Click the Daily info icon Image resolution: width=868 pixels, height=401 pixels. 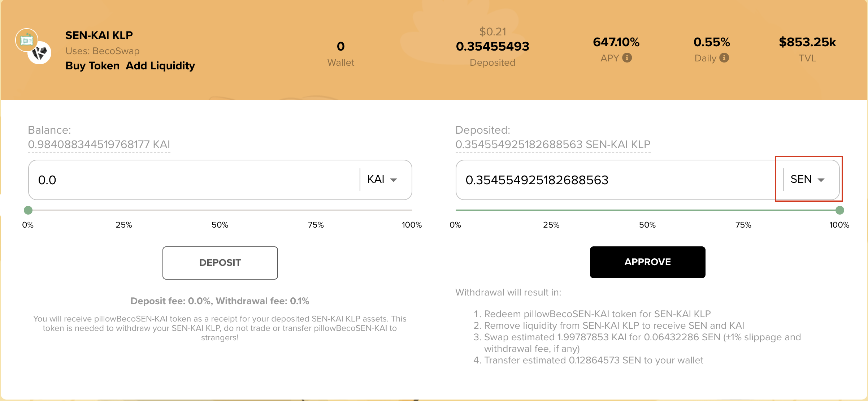(x=724, y=58)
